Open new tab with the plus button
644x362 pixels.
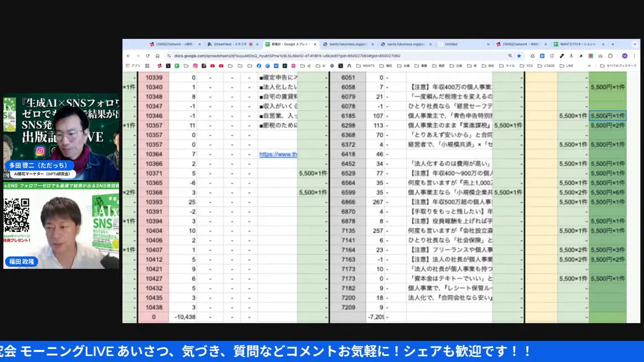pos(612,44)
